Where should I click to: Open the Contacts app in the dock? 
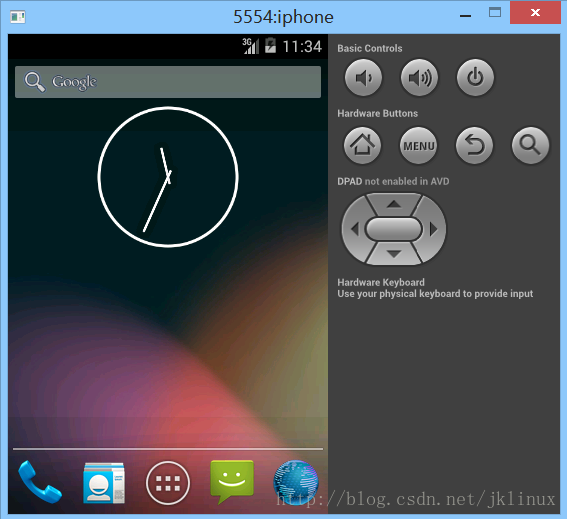point(104,483)
